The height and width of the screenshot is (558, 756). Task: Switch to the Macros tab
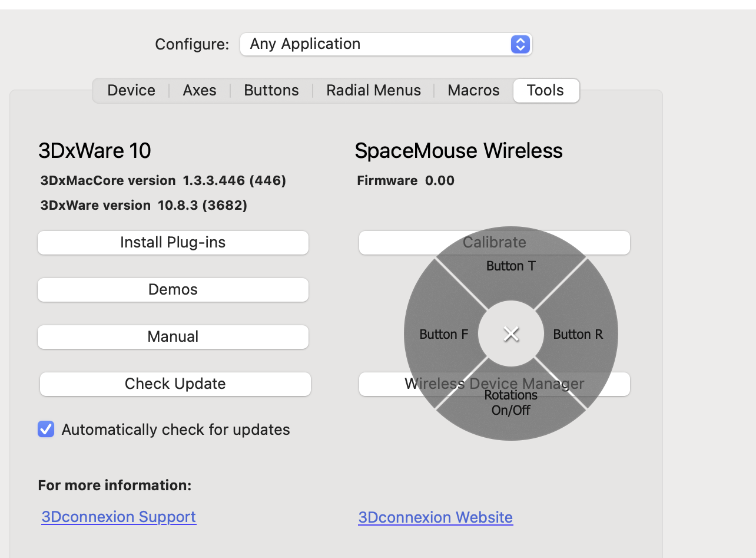tap(473, 90)
